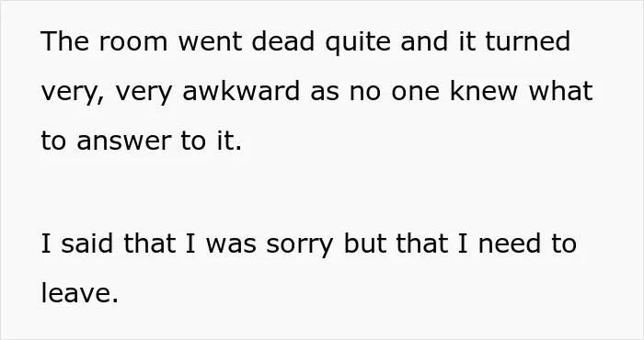Click the word "turned" ending first line
The height and width of the screenshot is (340, 644).
point(527,41)
